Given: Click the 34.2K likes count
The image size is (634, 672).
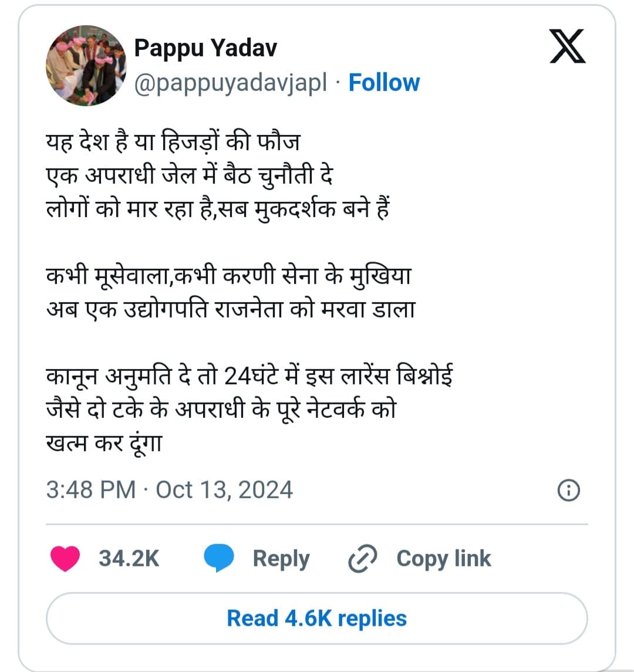Looking at the screenshot, I should point(129,558).
